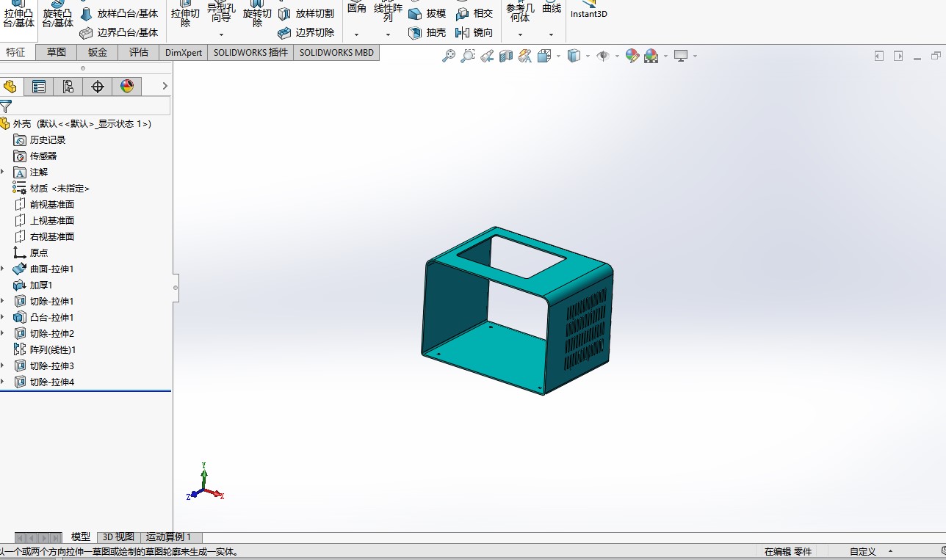946x560 pixels.
Task: Click Section View icon in view toolbar
Action: click(505, 56)
